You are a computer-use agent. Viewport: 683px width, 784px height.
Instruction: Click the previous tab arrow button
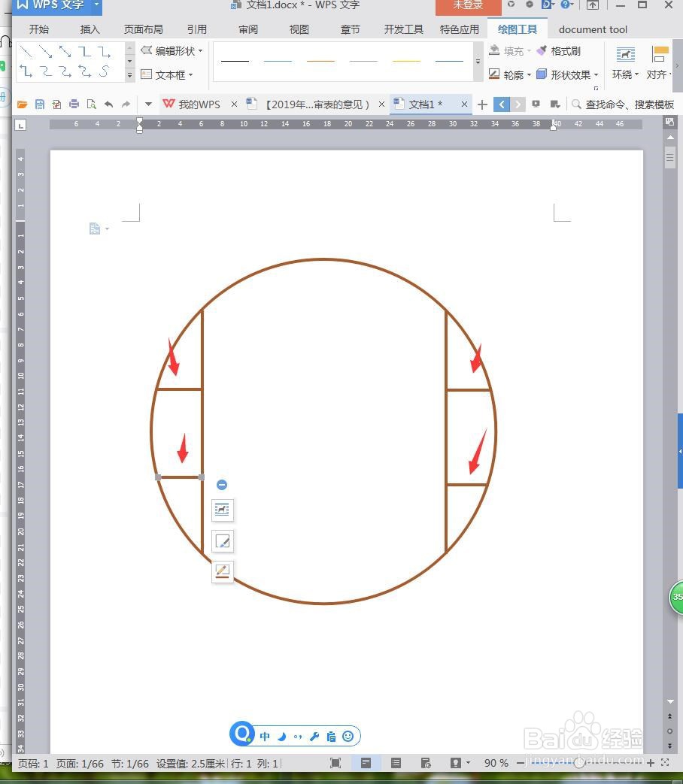502,104
